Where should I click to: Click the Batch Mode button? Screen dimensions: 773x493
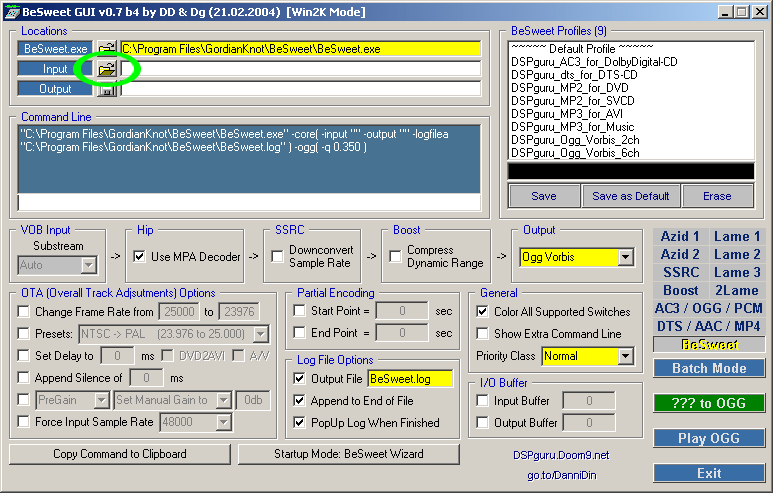tap(709, 368)
